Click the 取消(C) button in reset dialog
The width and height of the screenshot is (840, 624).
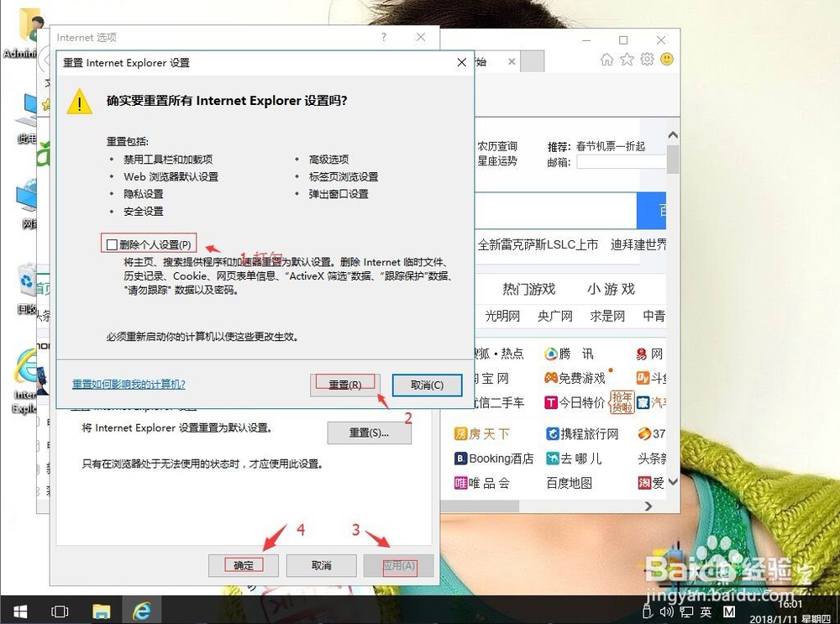coord(427,385)
